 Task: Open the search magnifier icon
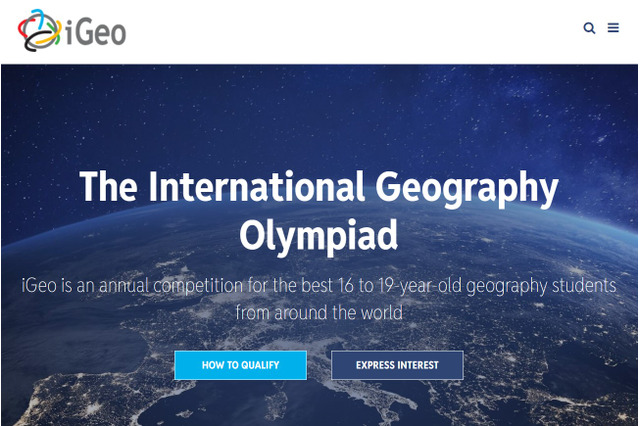coord(589,28)
